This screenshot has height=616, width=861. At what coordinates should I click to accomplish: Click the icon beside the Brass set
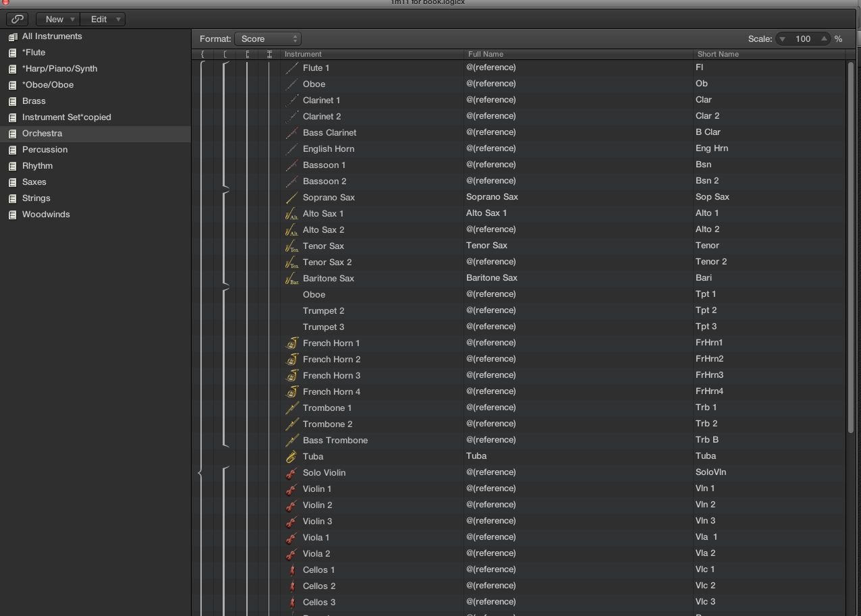[x=12, y=101]
